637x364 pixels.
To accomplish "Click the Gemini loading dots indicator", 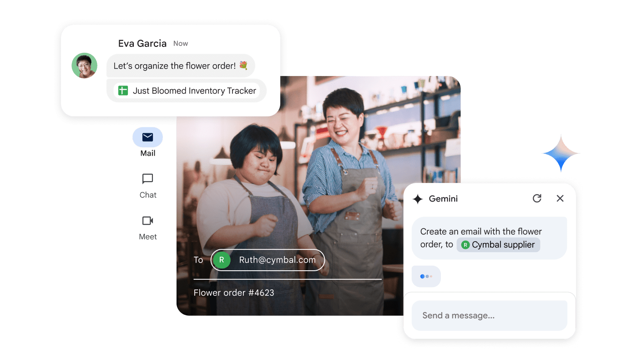I will 426,276.
